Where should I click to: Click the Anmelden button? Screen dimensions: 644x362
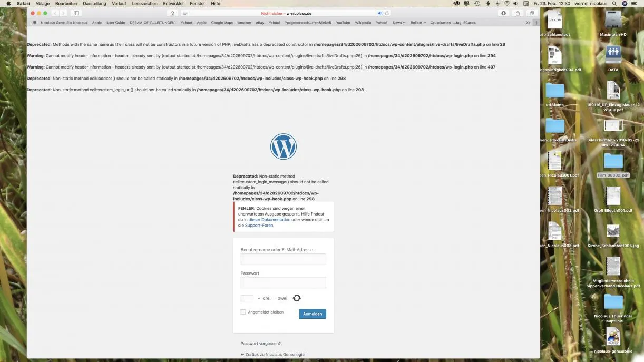pos(313,314)
